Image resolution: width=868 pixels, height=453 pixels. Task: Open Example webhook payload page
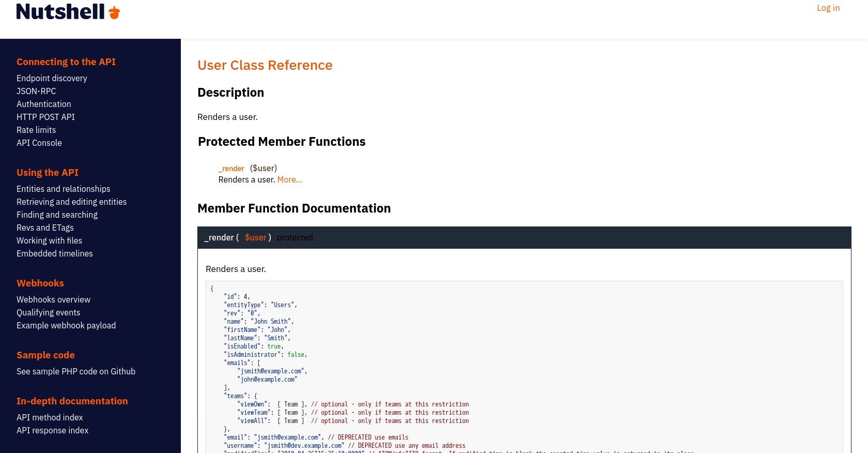coord(66,325)
